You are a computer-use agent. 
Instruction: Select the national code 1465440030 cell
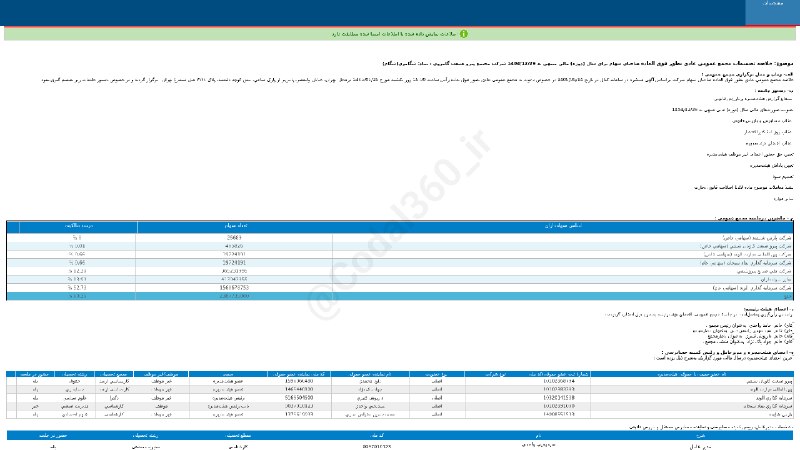[x=299, y=389]
